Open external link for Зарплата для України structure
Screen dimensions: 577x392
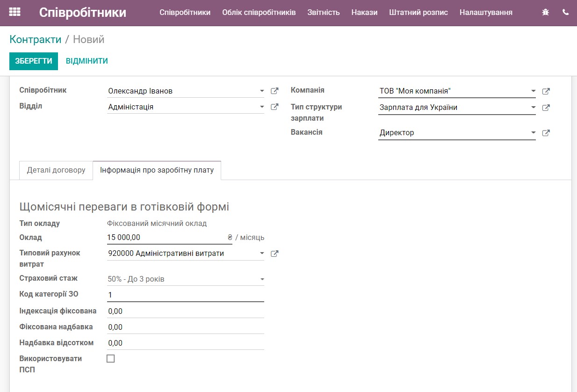pyautogui.click(x=546, y=107)
